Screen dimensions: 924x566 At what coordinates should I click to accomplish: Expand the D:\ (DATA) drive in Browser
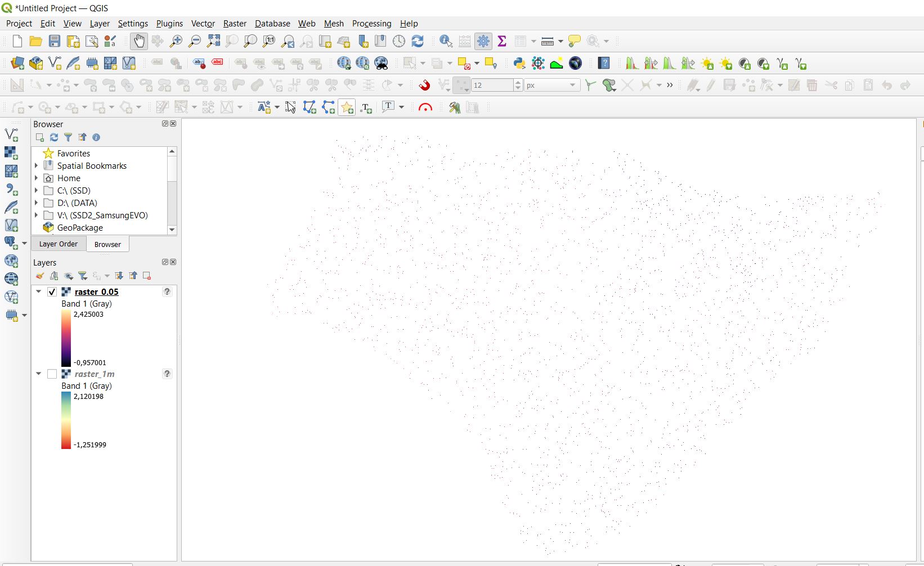(x=37, y=203)
